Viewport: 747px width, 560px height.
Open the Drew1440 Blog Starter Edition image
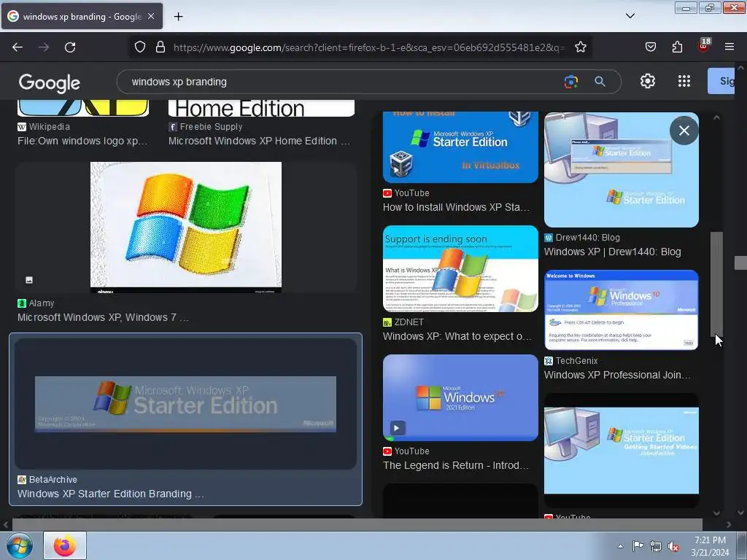[622, 169]
